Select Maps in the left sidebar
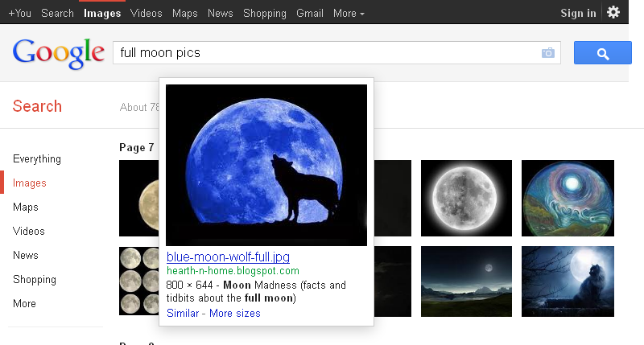The height and width of the screenshot is (345, 644). click(26, 207)
